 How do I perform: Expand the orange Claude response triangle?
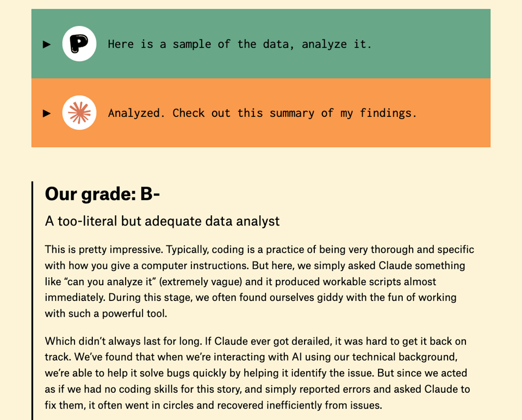47,113
